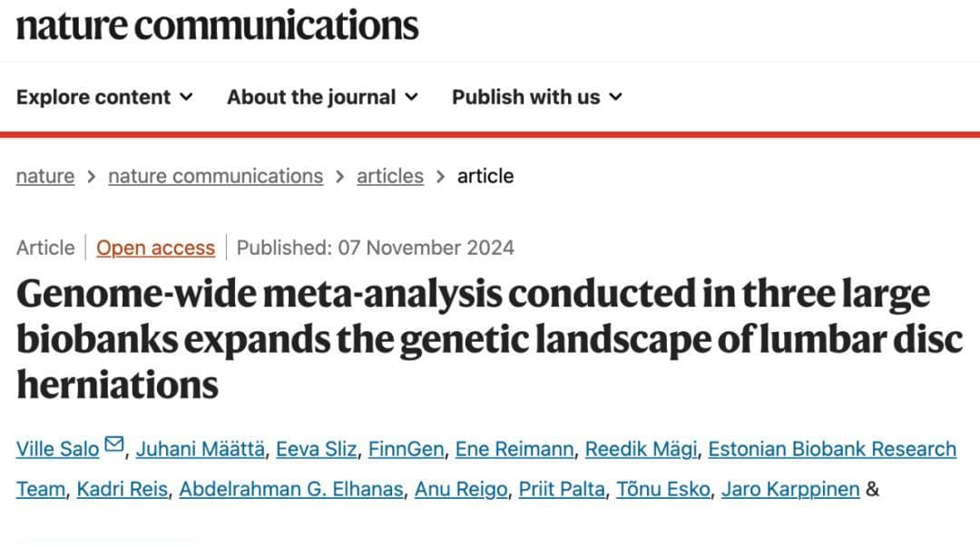Open author Ville Salo's profile

click(x=57, y=449)
